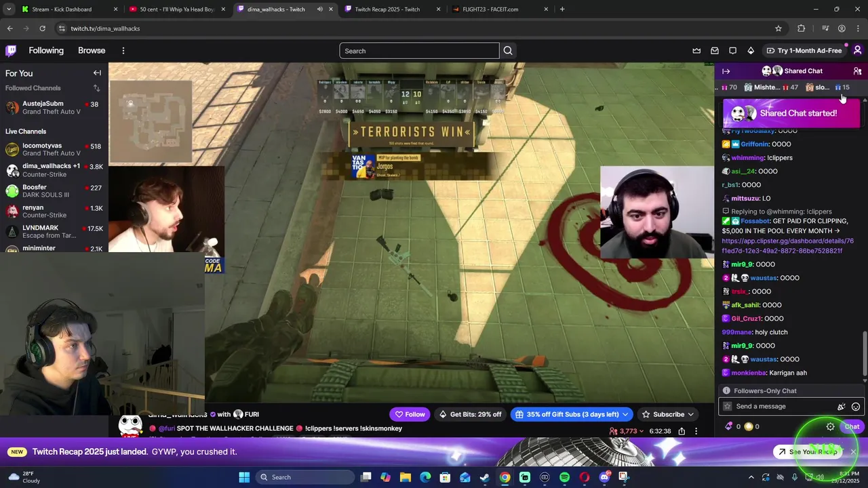This screenshot has width=868, height=488.
Task: Open the Prime loot crown icon
Action: [x=696, y=50]
